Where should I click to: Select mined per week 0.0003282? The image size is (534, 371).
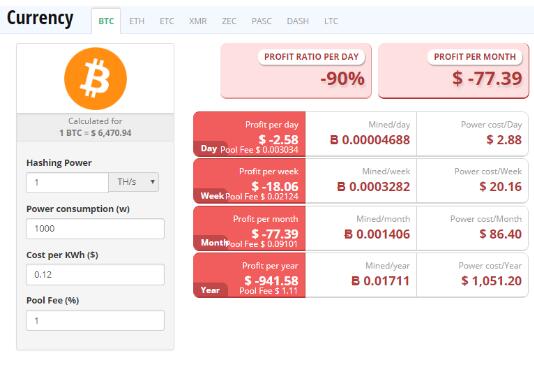pos(373,187)
